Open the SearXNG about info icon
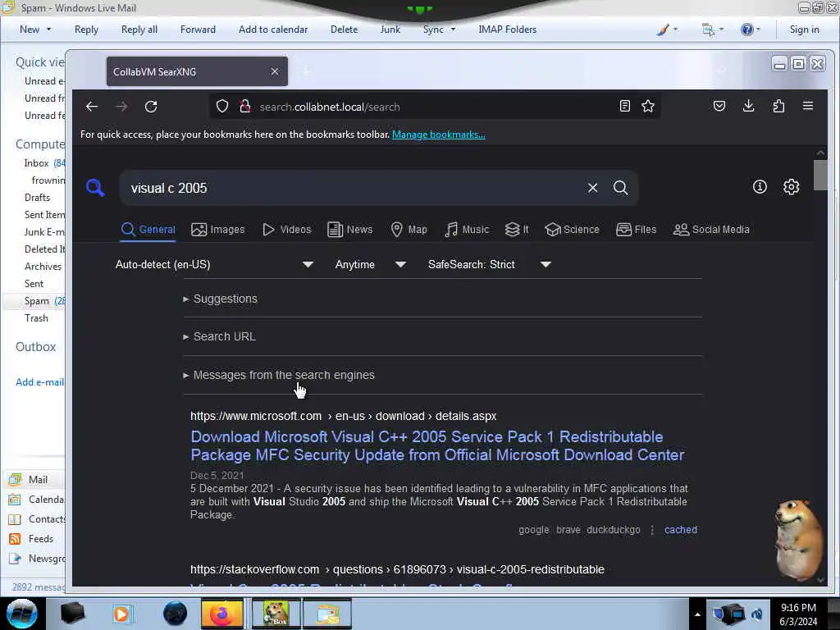The height and width of the screenshot is (630, 840). tap(760, 187)
